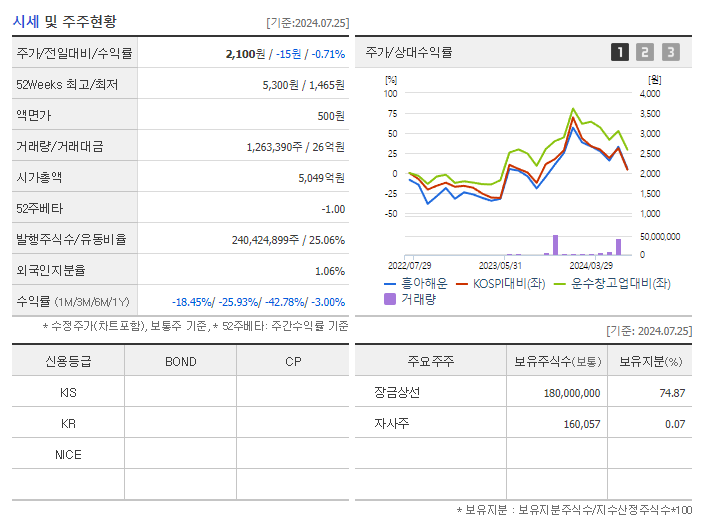Click the 주가/상대수익률 chart title
This screenshot has width=702, height=525.
[409, 52]
